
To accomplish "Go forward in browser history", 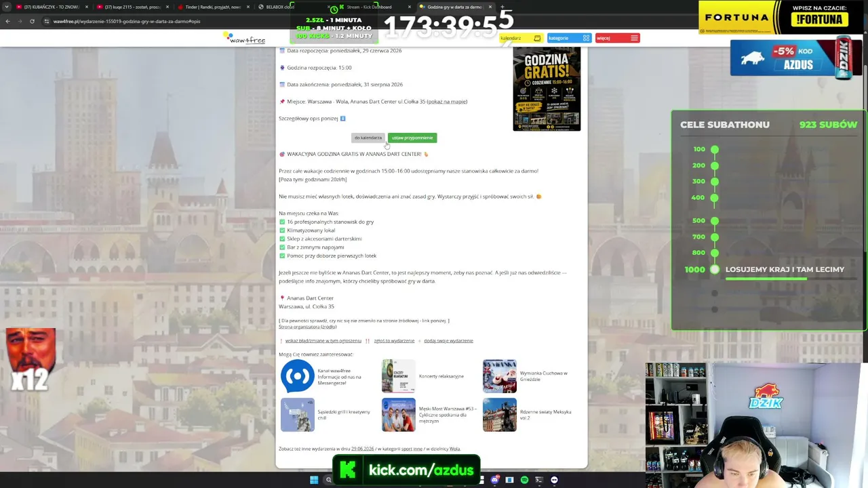I will (20, 21).
